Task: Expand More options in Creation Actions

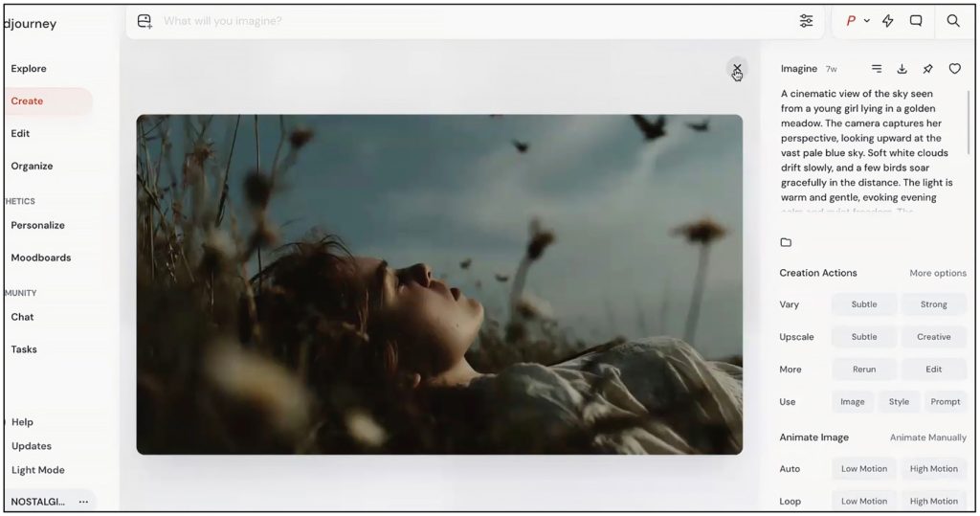Action: (937, 273)
